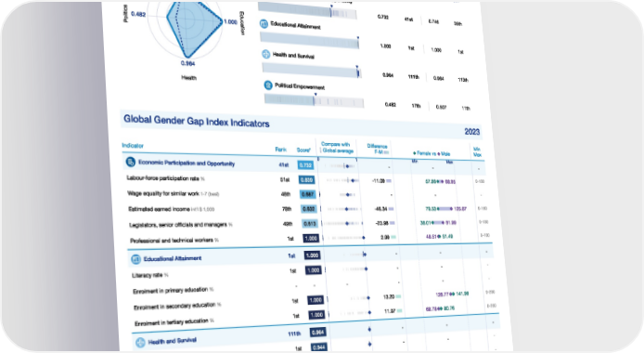644x353 pixels.
Task: Click the Compare with Global average header
Action: 336,148
